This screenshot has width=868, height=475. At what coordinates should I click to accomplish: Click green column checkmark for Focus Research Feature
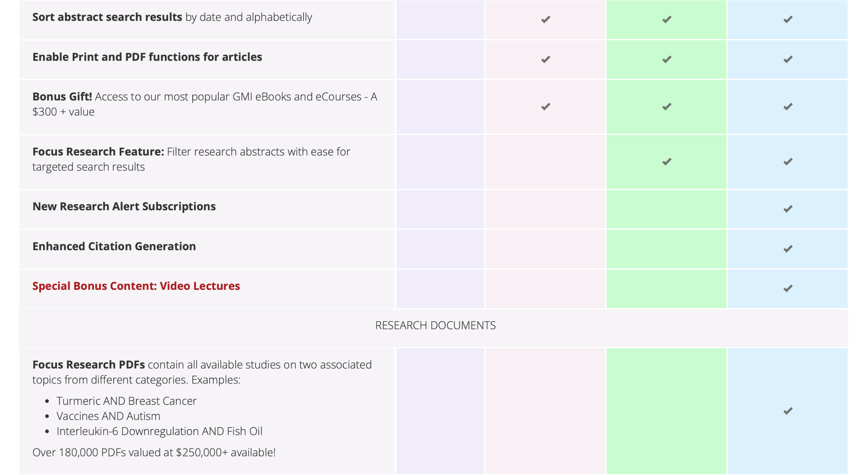(x=666, y=162)
